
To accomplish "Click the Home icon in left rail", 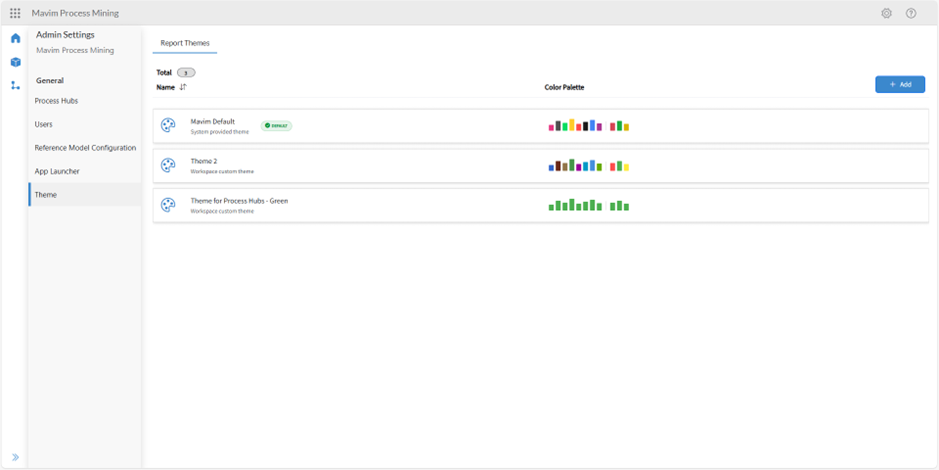I will click(x=15, y=38).
